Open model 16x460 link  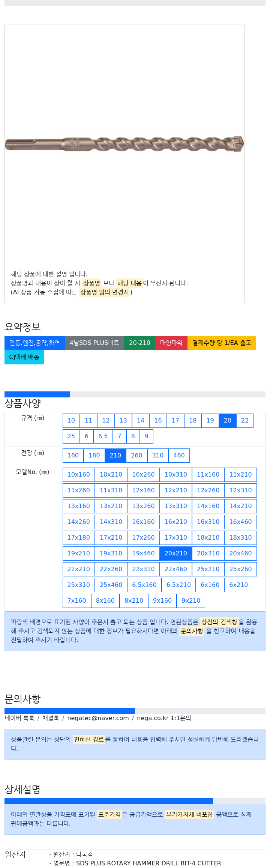pyautogui.click(x=241, y=522)
